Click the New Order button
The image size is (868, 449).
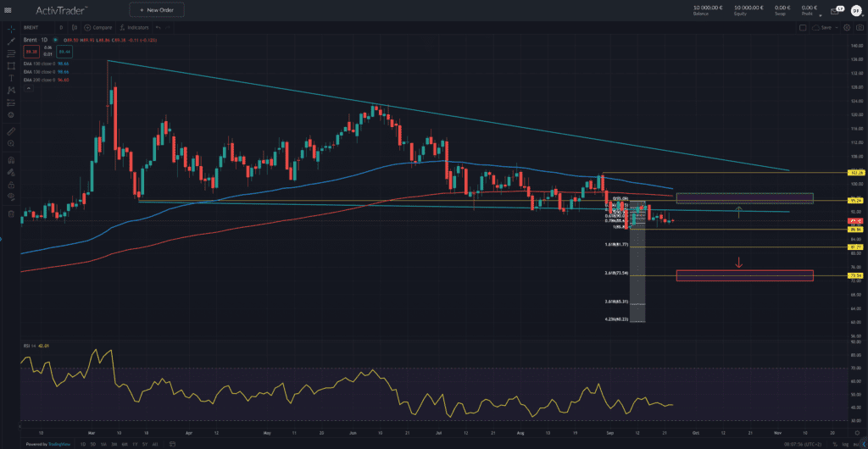157,10
